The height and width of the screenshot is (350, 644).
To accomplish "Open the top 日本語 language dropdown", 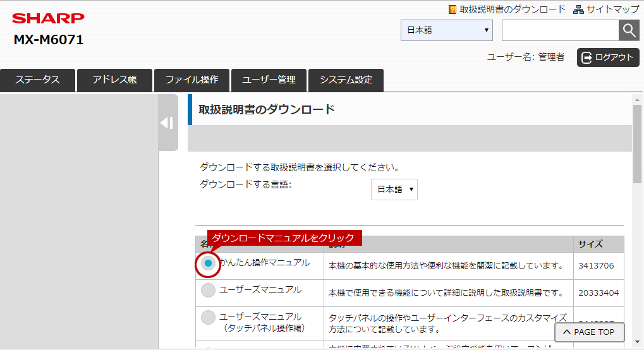I will (x=447, y=30).
